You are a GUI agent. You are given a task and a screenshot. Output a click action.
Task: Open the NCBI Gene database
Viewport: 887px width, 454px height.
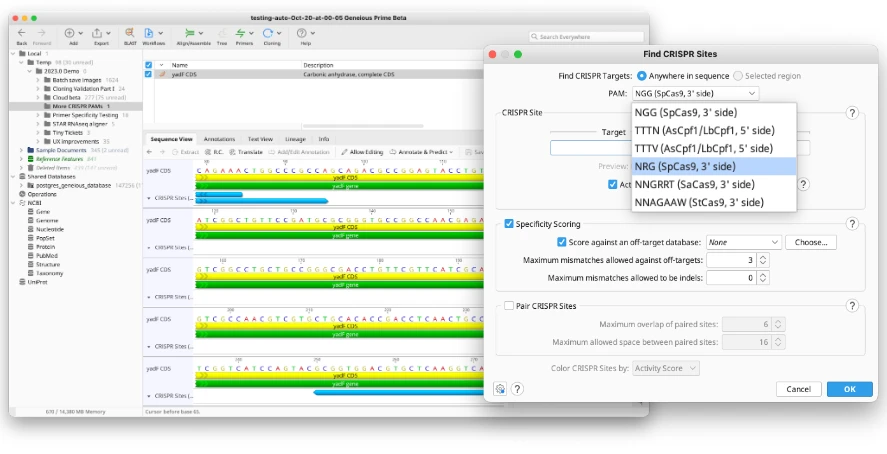43,211
